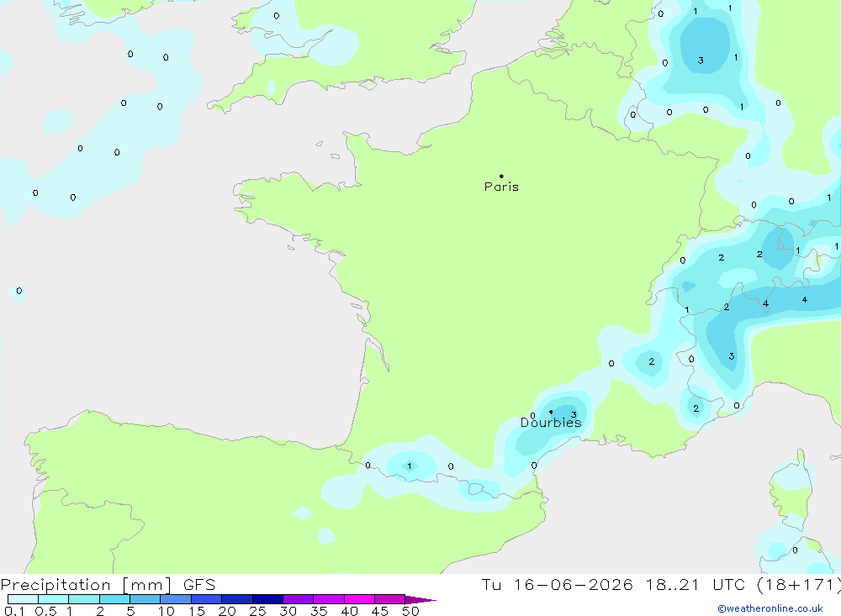The height and width of the screenshot is (616, 841).
Task: Select the 5–10 mm legend swatch
Action: pyautogui.click(x=145, y=599)
